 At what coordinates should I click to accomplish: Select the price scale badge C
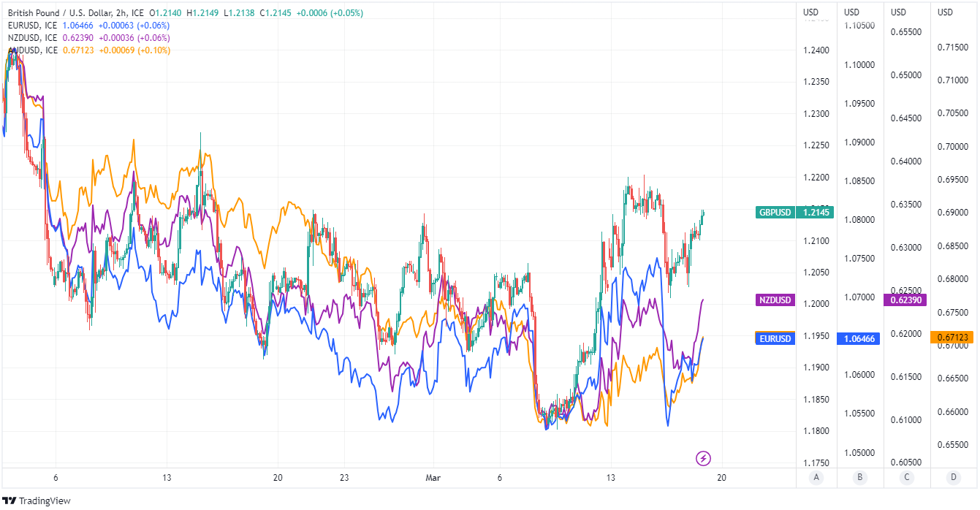907,477
